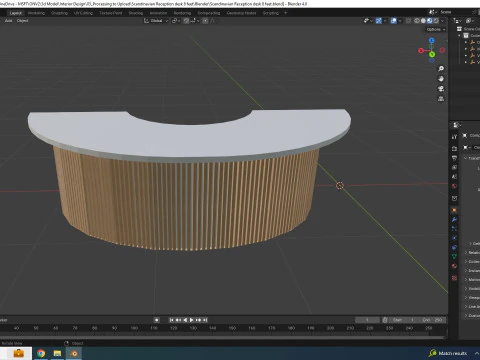Open the Collection properties tab

[454, 198]
